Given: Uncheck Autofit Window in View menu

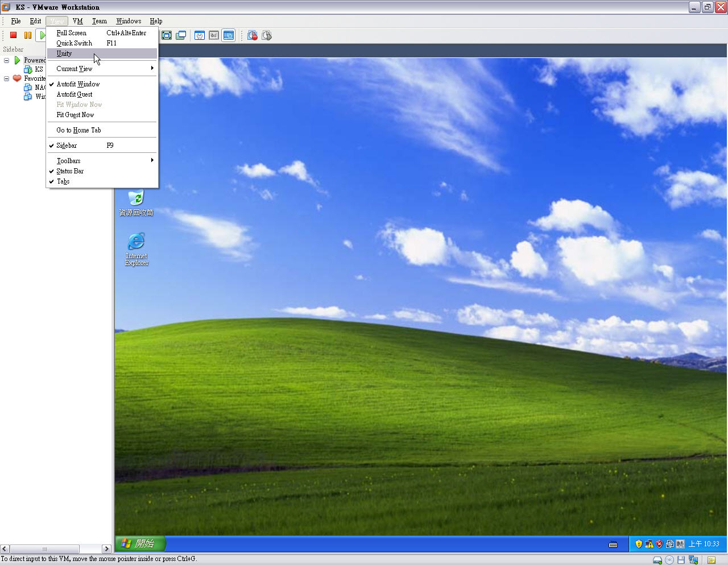Looking at the screenshot, I should (101, 84).
